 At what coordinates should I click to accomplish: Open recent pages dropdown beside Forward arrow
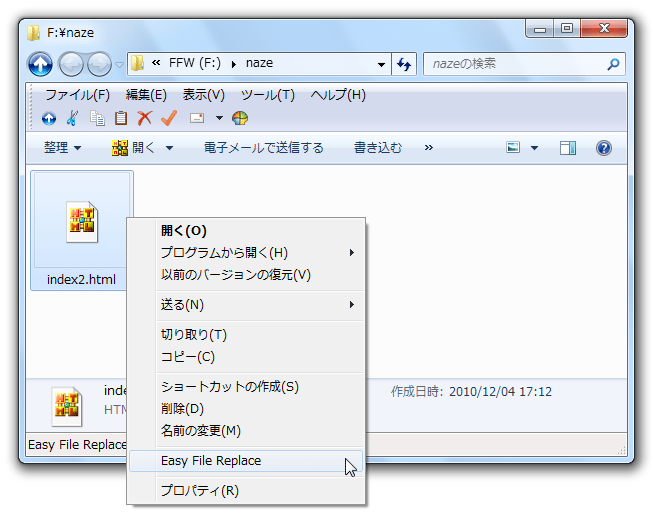pyautogui.click(x=119, y=65)
